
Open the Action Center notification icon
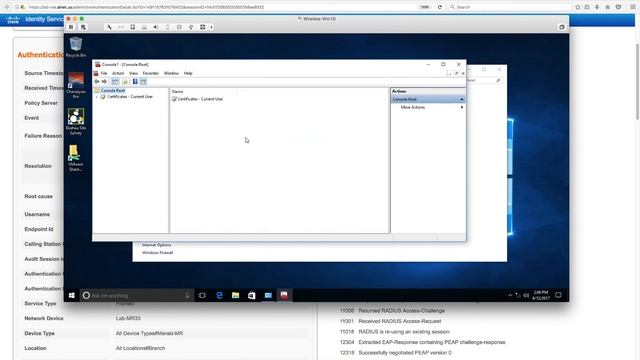[558, 295]
